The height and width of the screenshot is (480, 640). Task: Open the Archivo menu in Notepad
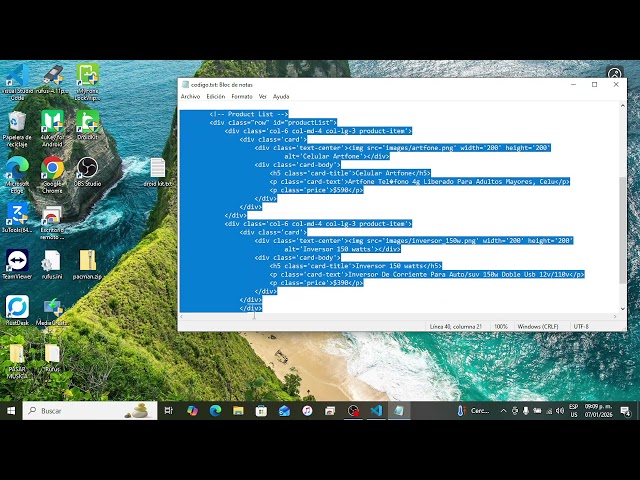click(190, 97)
